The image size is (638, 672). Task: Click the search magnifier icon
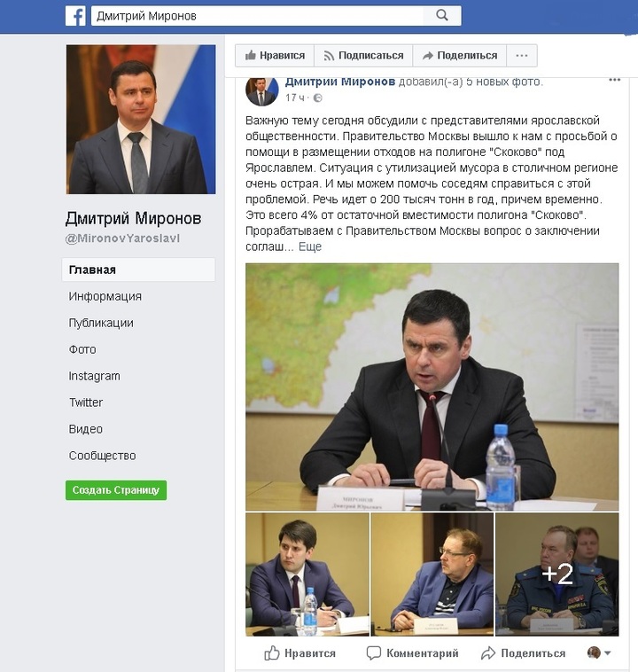point(442,15)
